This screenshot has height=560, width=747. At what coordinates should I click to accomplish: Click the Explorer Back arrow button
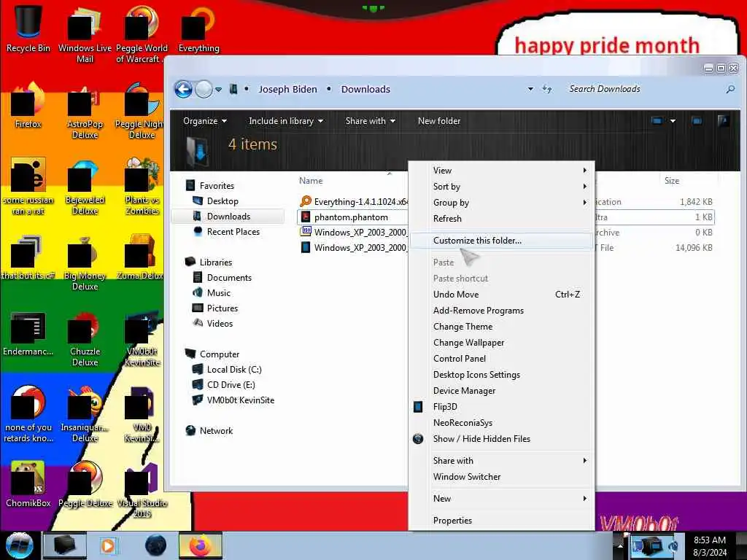pos(183,89)
